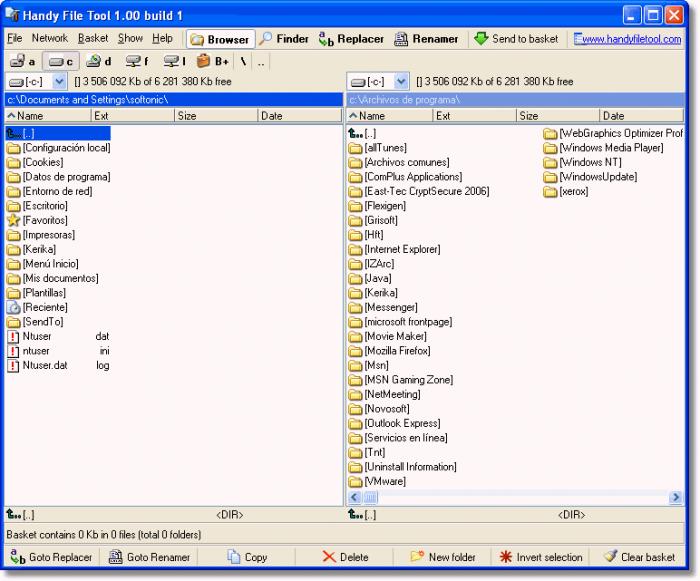Viewport: 700px width, 581px height.
Task: Open the Network menu
Action: pos(50,38)
